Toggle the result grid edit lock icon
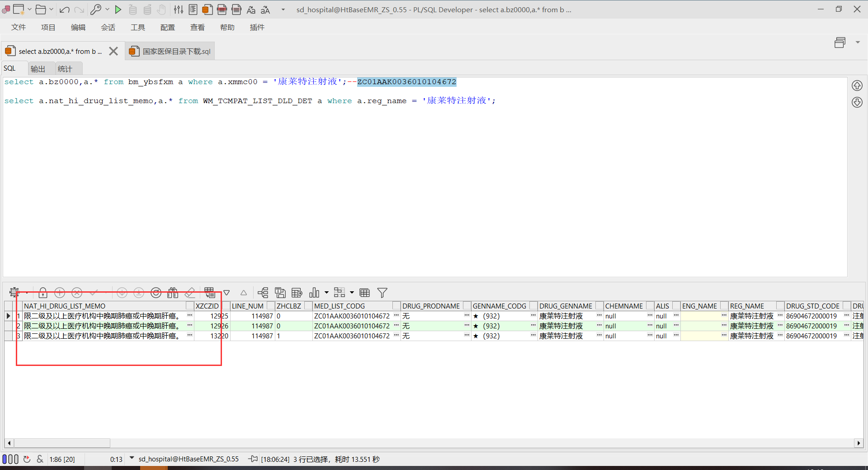The height and width of the screenshot is (470, 868). point(43,293)
